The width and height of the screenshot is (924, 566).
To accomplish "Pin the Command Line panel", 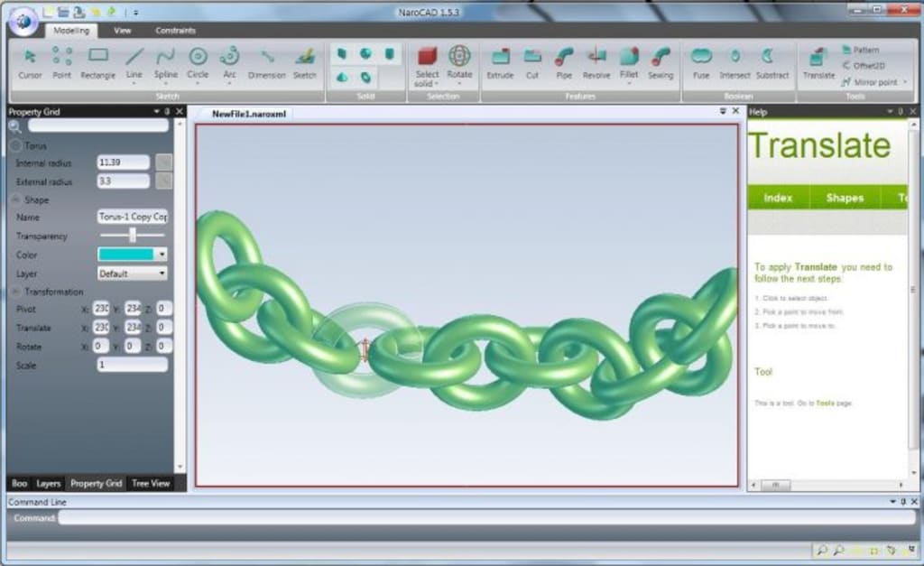I will click(902, 502).
